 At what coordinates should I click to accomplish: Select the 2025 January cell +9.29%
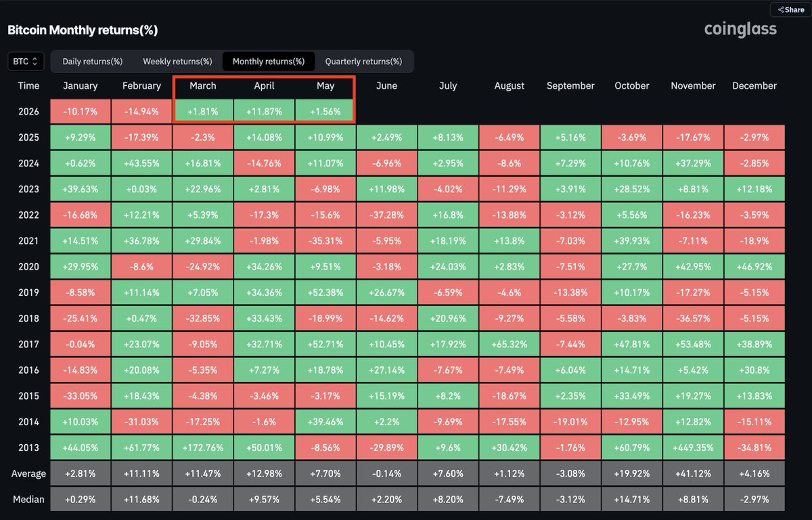pyautogui.click(x=80, y=137)
